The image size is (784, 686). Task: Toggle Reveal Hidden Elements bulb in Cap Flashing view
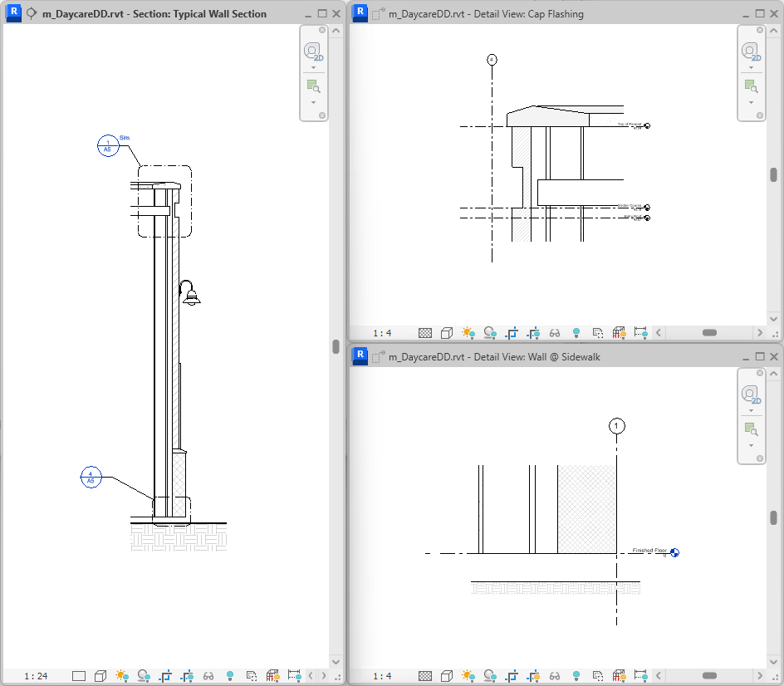pos(576,333)
